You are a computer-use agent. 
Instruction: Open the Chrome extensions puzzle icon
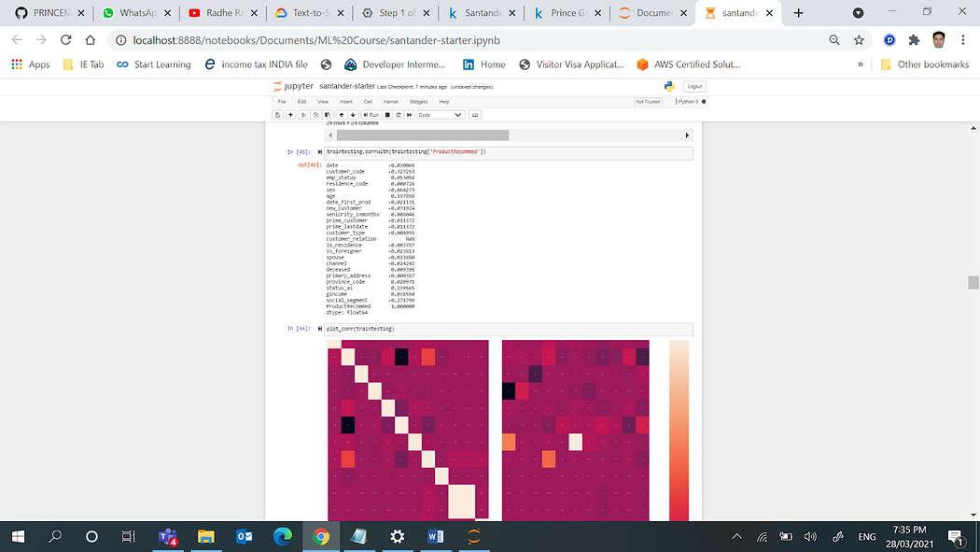click(x=914, y=40)
